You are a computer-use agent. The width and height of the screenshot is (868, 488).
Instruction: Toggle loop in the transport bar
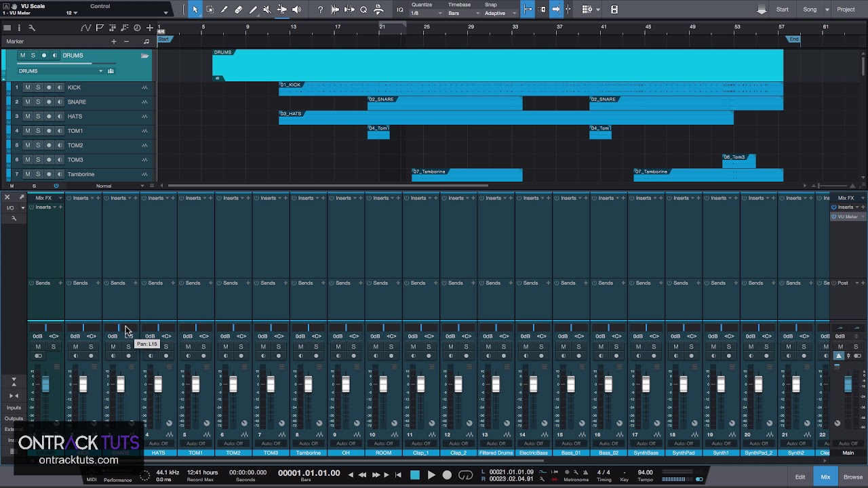[465, 475]
